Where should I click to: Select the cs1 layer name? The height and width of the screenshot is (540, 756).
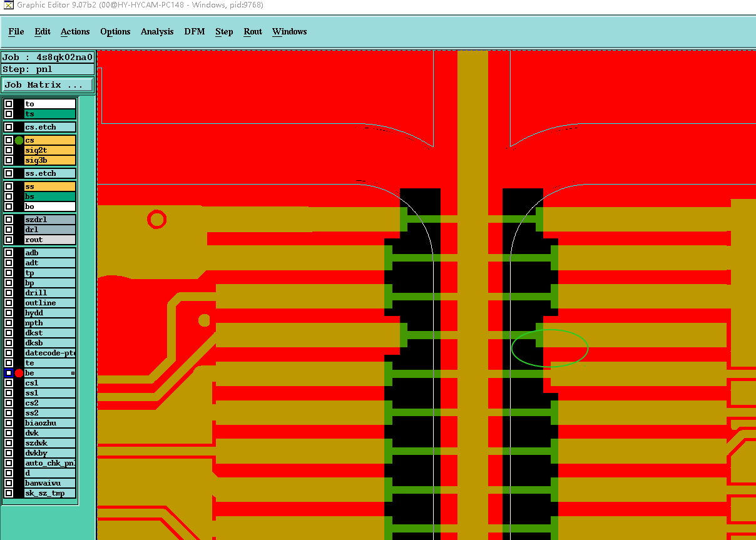point(49,383)
